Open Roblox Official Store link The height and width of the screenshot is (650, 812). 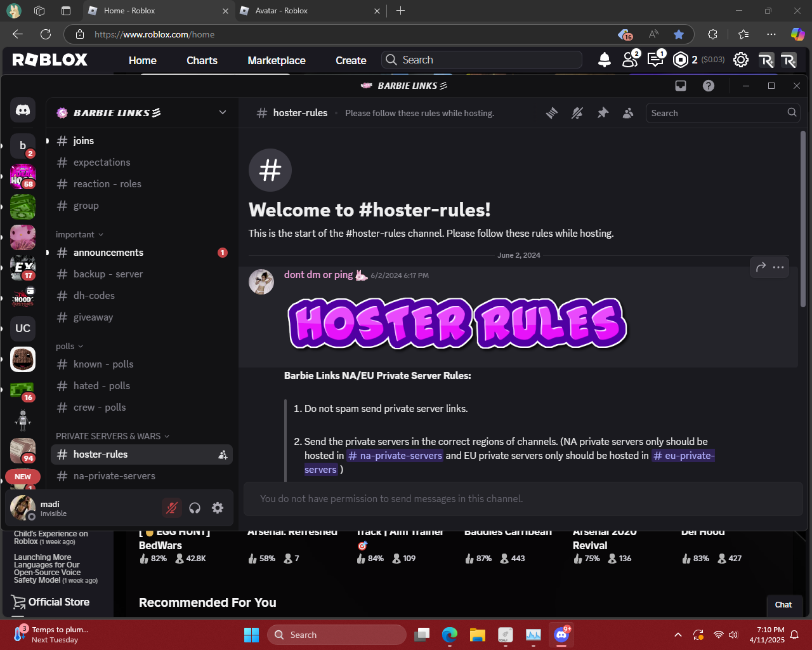(51, 602)
